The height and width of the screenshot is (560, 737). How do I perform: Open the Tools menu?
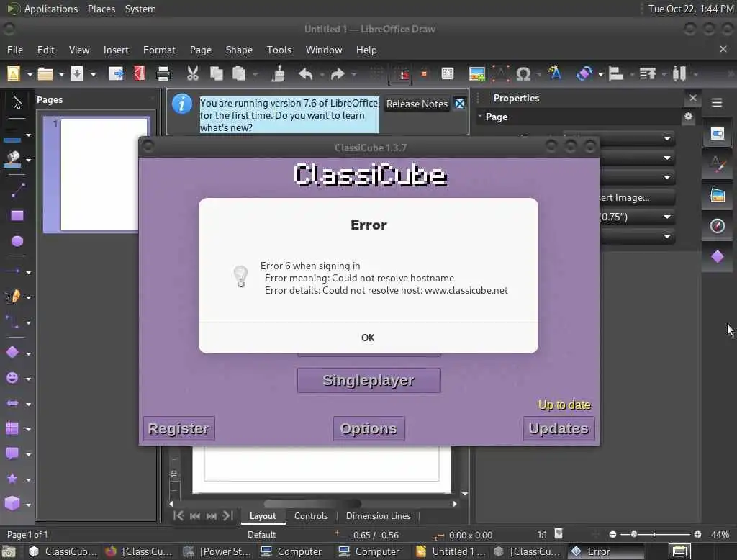tap(279, 50)
